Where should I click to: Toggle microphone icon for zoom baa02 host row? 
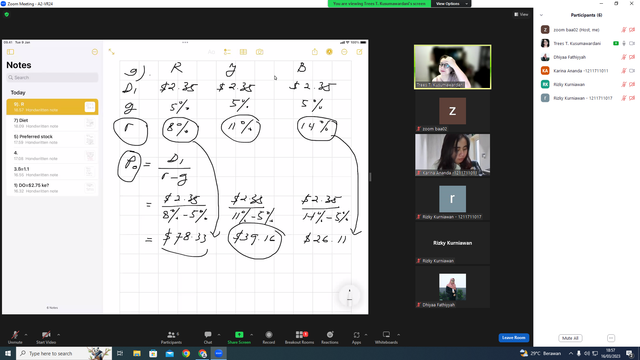624,30
